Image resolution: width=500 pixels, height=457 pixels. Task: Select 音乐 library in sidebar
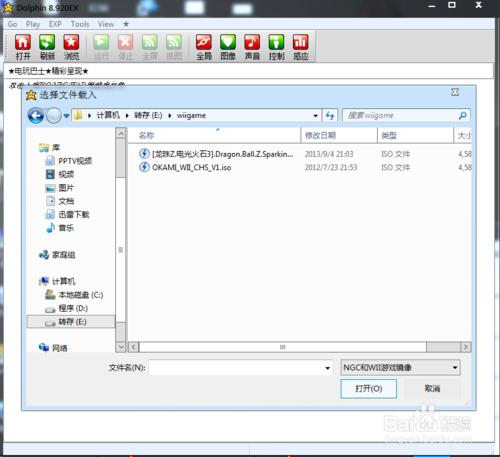click(x=60, y=228)
